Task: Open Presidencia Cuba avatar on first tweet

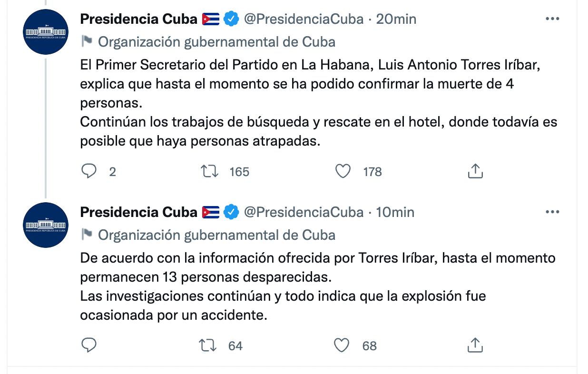Action: coord(46,32)
